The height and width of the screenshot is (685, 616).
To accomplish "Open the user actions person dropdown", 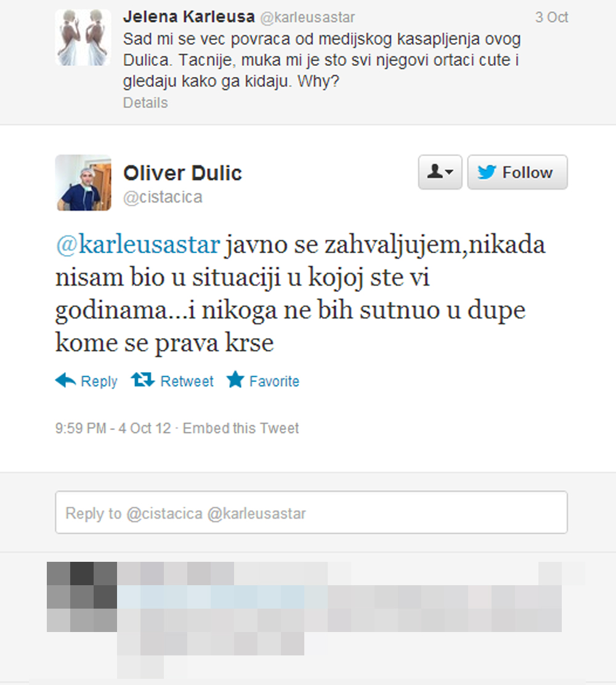I will [440, 172].
